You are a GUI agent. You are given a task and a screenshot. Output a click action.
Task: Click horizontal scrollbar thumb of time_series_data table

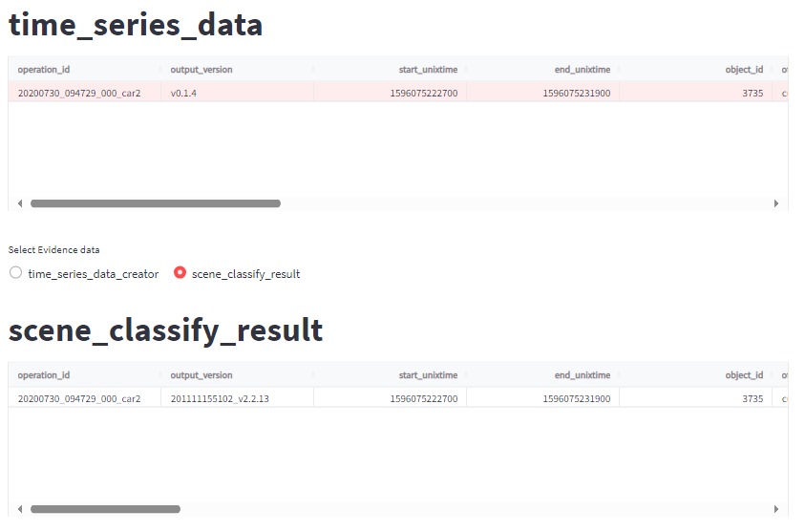[x=156, y=203]
